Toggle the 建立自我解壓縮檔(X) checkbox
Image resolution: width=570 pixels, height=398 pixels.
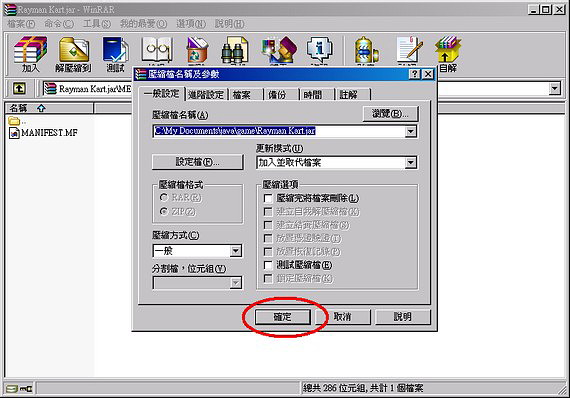(268, 212)
